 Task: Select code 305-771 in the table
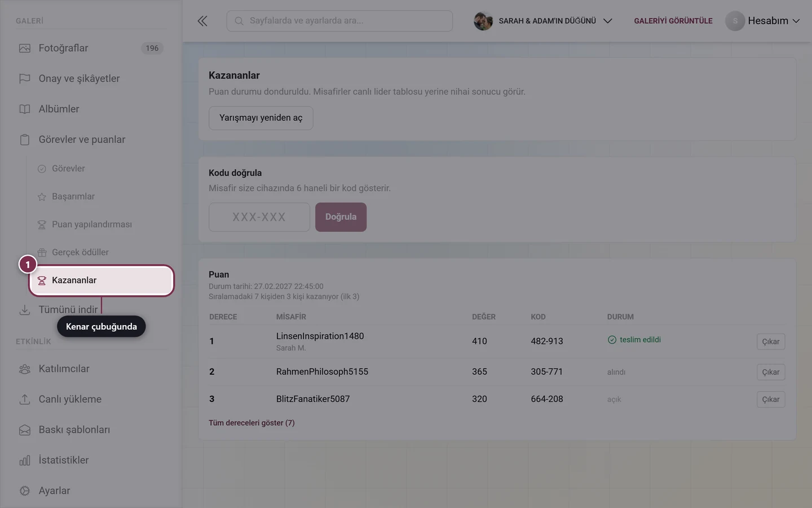coord(547,372)
